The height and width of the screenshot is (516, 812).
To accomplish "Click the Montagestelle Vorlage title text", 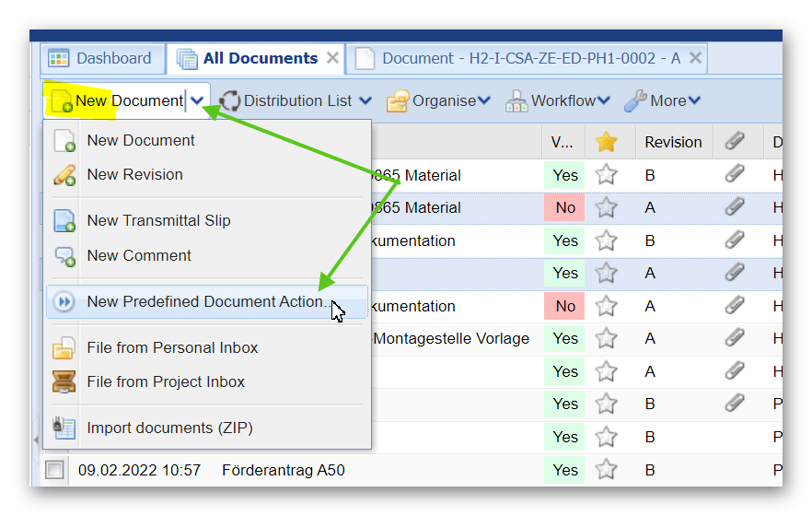I will 451,338.
